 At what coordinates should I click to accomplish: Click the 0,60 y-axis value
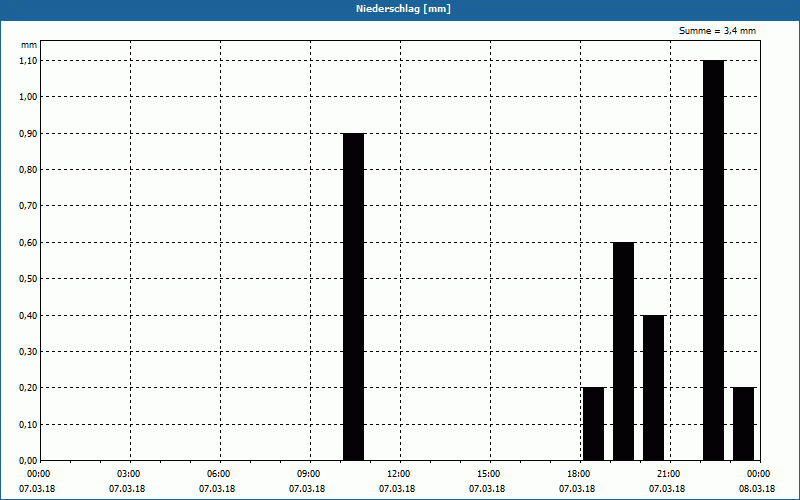click(28, 243)
